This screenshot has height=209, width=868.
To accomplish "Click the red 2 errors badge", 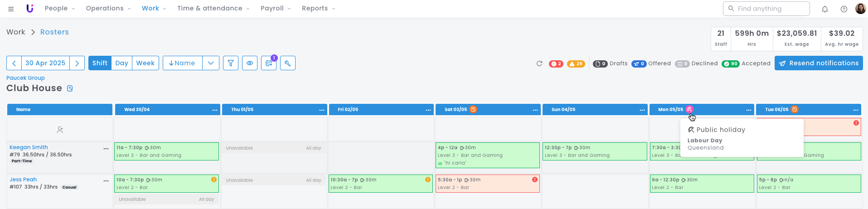I will point(556,64).
